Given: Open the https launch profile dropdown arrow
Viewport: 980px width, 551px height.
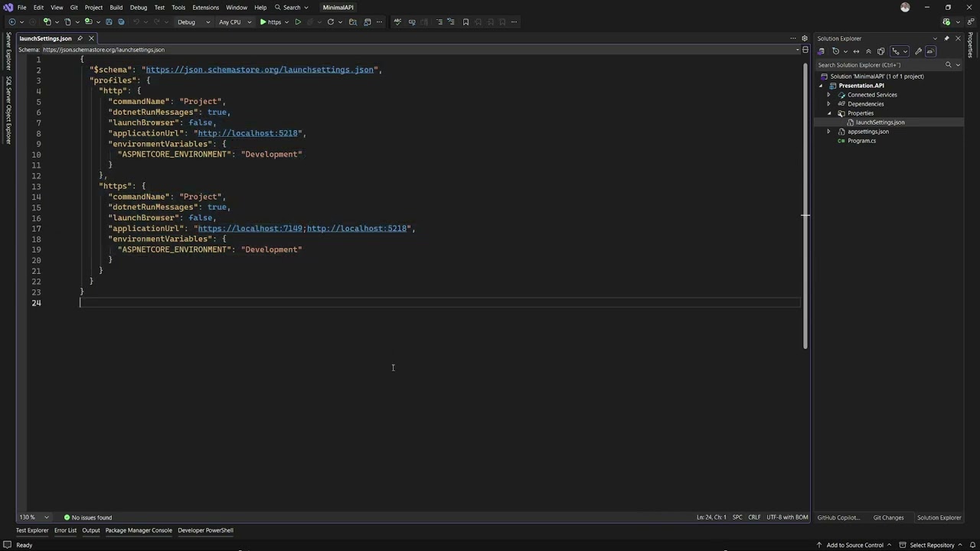Looking at the screenshot, I should point(286,22).
